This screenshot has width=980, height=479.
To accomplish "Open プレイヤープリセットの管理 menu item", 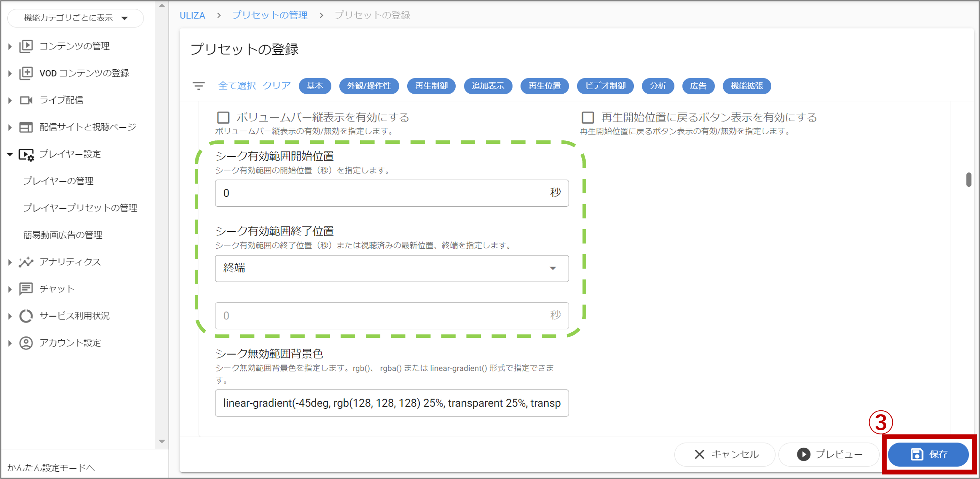I will [x=80, y=208].
